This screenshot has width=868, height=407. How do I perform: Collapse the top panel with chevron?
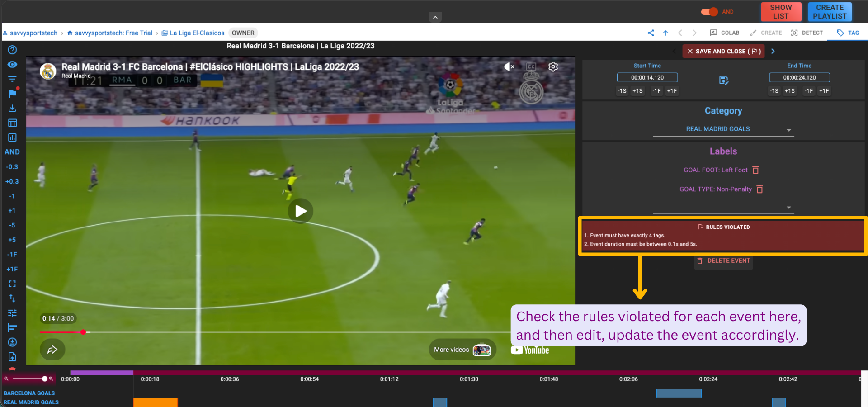[435, 17]
